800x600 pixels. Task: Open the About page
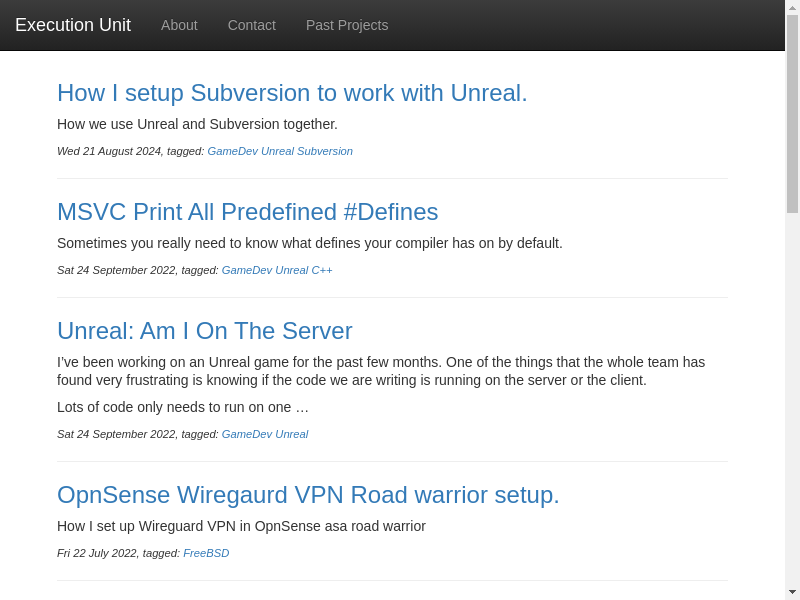[x=179, y=25]
